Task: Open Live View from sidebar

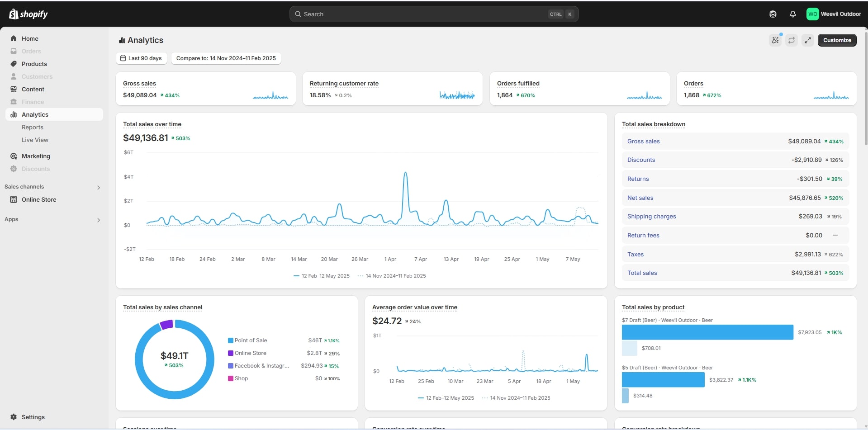Action: tap(35, 140)
